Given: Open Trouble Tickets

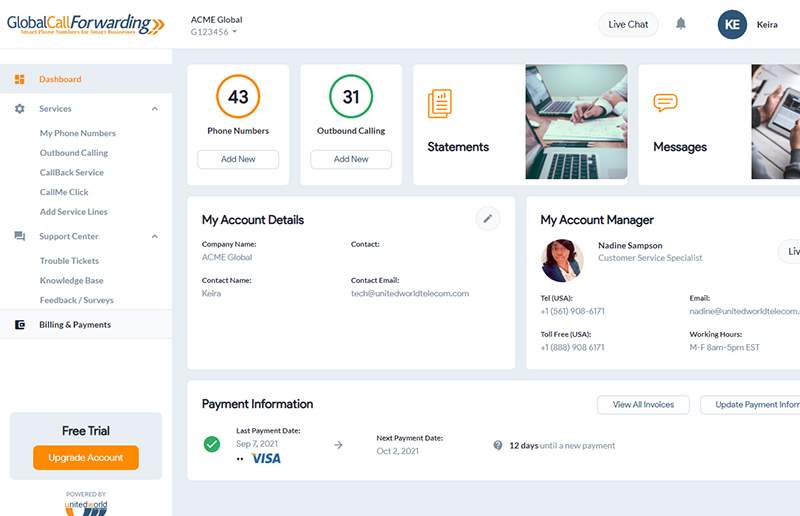Looking at the screenshot, I should click(69, 261).
